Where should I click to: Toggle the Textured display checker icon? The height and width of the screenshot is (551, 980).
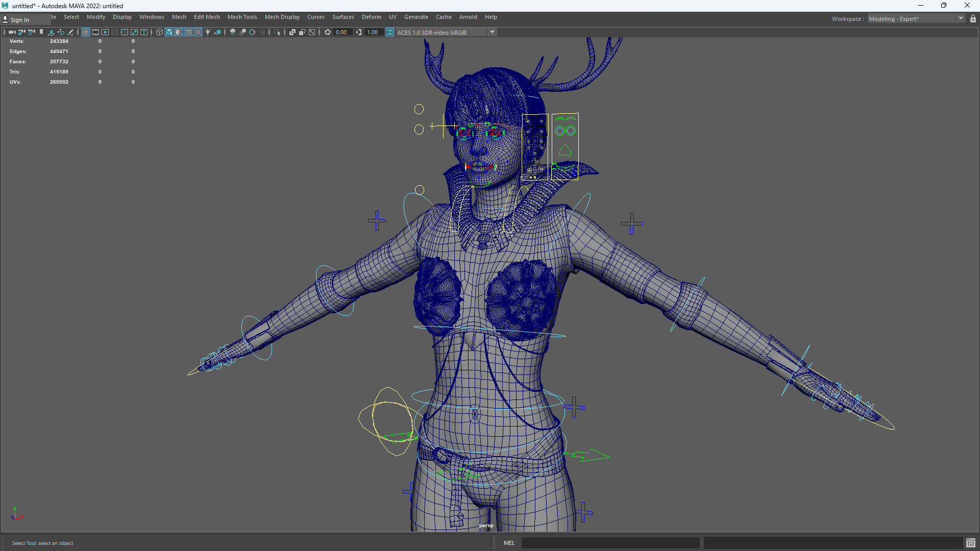(x=198, y=32)
